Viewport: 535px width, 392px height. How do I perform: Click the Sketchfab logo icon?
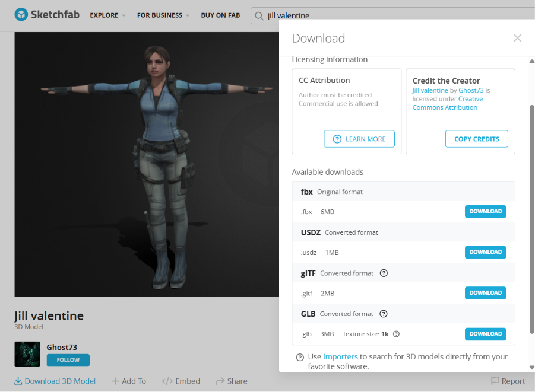[21, 15]
